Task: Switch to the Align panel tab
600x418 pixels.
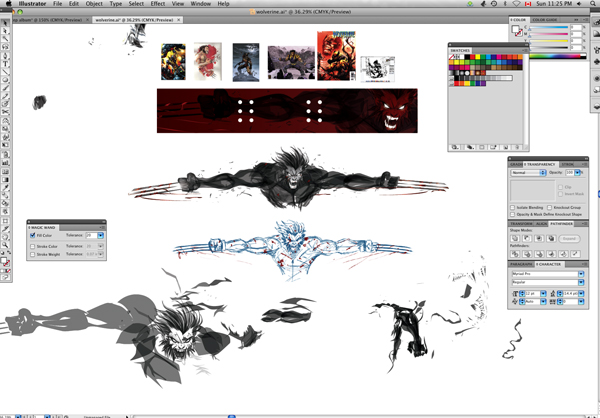Action: [541, 224]
